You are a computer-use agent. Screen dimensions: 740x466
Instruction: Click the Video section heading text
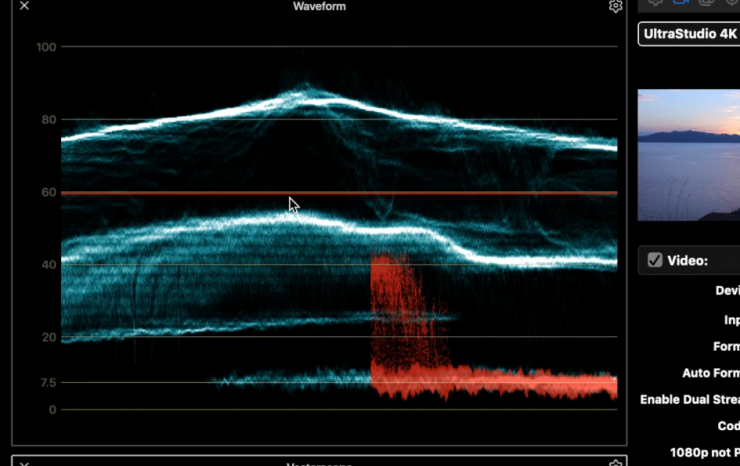pyautogui.click(x=688, y=260)
